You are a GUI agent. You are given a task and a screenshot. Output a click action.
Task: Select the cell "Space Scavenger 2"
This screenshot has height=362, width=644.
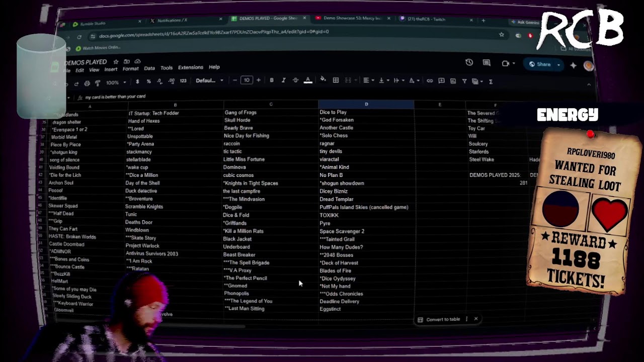coord(366,231)
